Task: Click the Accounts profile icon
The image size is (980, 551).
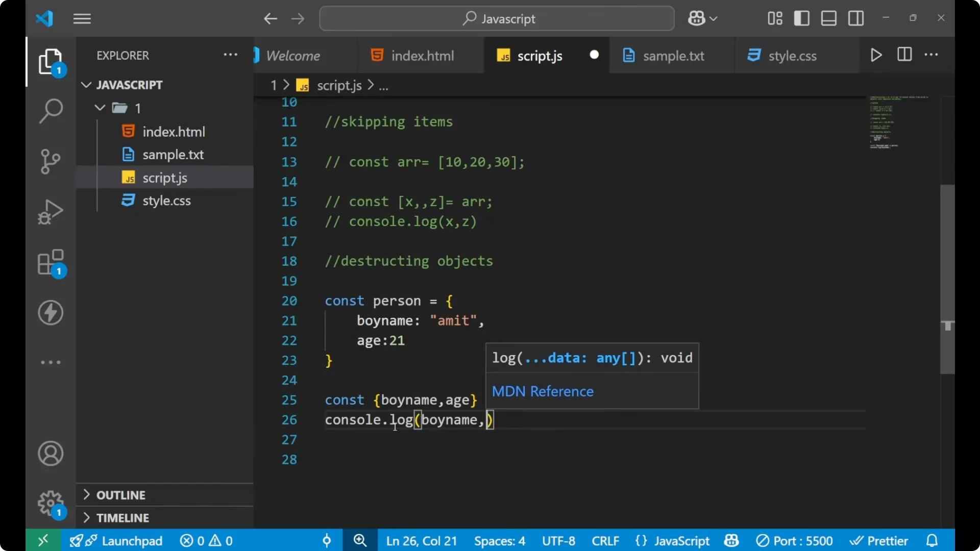Action: coord(50,454)
